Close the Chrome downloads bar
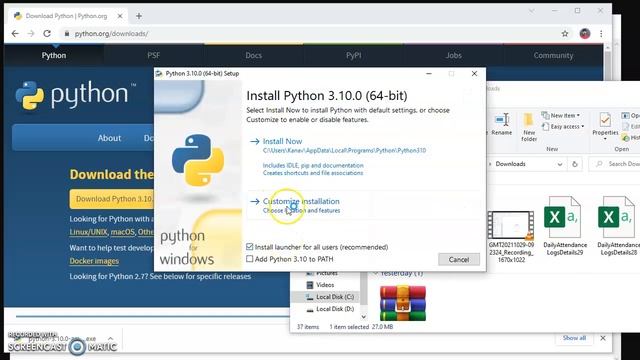Image resolution: width=640 pixels, height=360 pixels. pyautogui.click(x=603, y=338)
